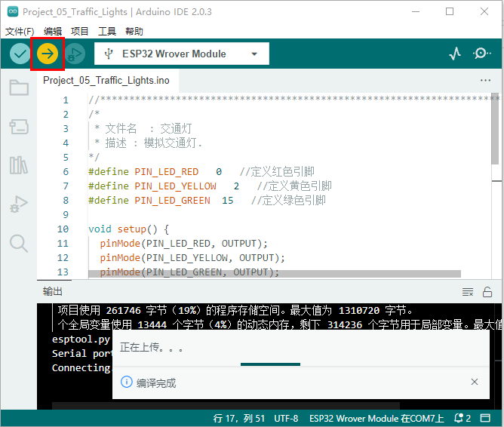Open the Debug sidebar panel
This screenshot has width=504, height=427.
[19, 204]
